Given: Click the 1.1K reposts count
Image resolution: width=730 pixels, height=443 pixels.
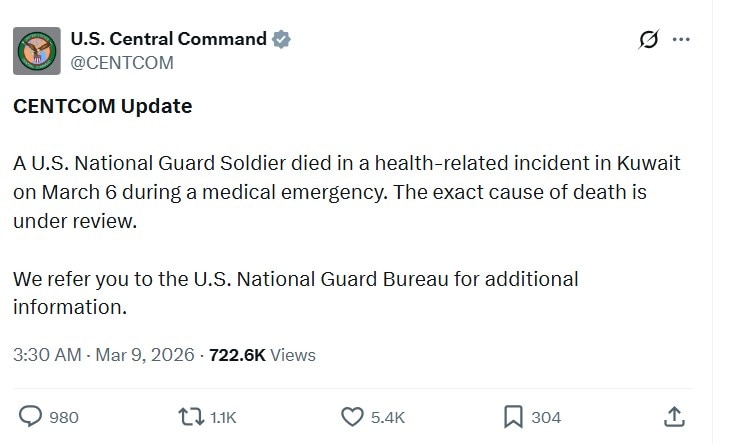Looking at the screenshot, I should coord(223,417).
